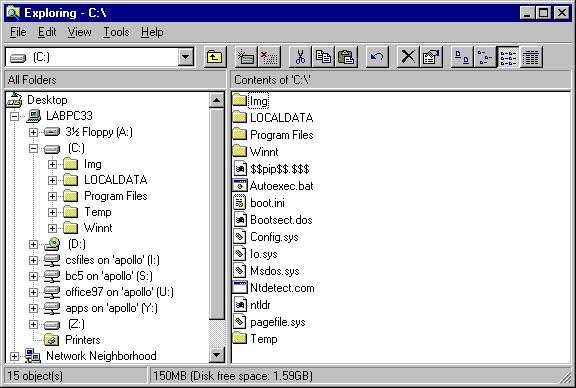Expand the LOCALDATA folder in tree
The image size is (576, 388).
click(53, 180)
